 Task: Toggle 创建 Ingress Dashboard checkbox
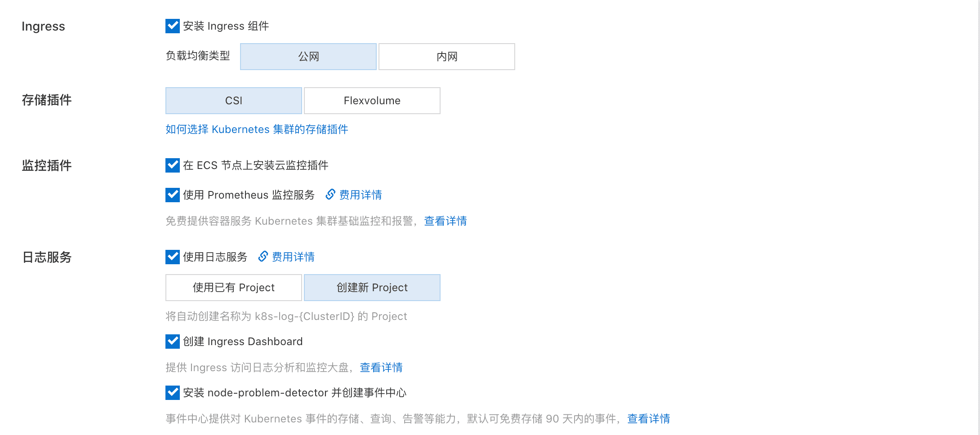pyautogui.click(x=173, y=342)
